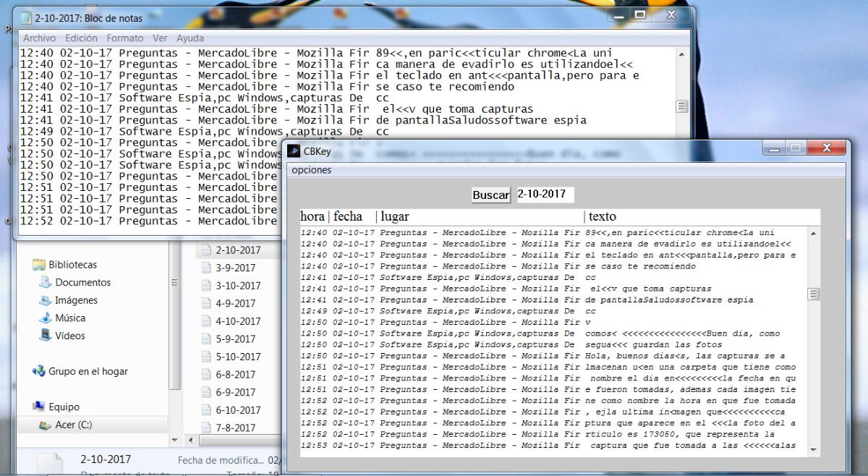Select Grupo en el hogar in sidebar
Viewport: 868px width, 476px height.
pos(88,371)
